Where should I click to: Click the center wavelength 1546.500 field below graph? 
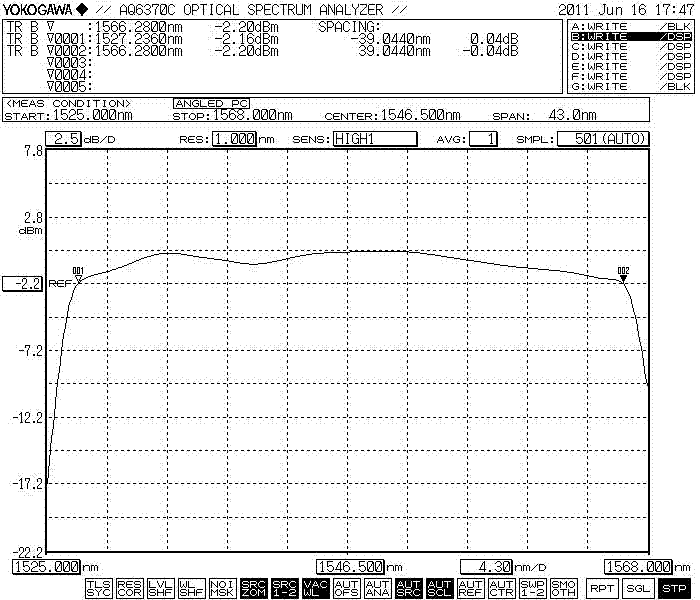point(350,566)
